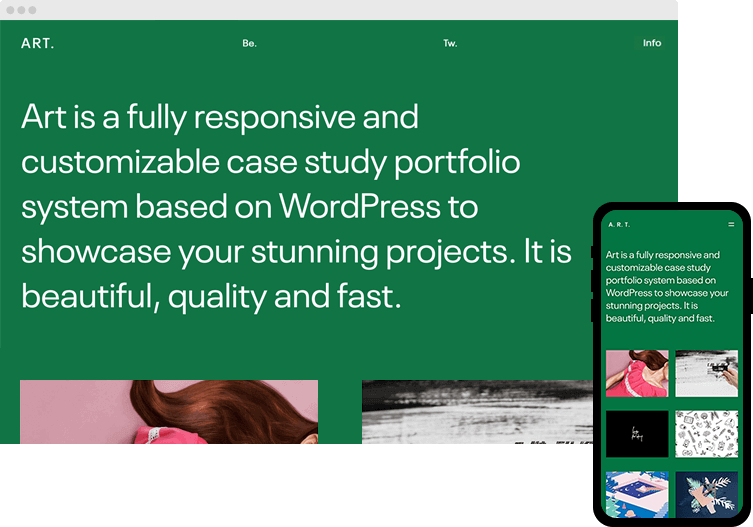The width and height of the screenshot is (753, 527).
Task: Tap the blue isometric illustration thumbnail on phone
Action: pos(637,494)
